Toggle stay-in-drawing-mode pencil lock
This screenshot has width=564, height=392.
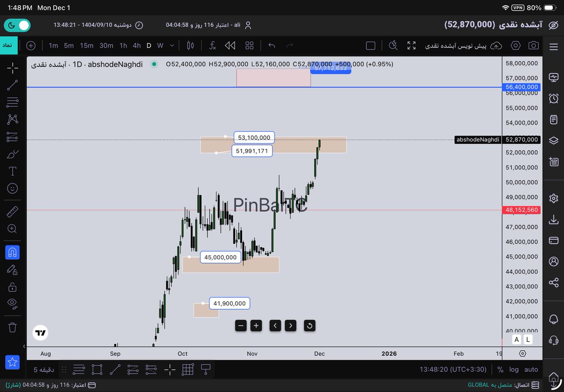(x=13, y=270)
